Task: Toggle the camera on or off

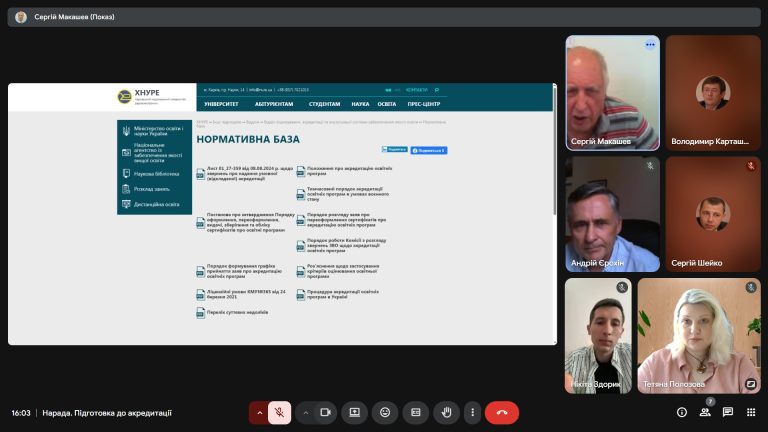Action: tap(325, 412)
